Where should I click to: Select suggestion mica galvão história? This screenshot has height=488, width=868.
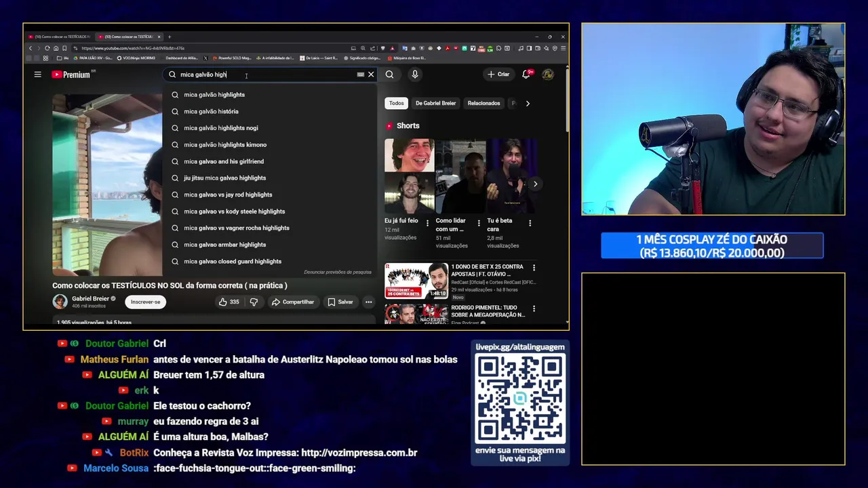point(269,111)
